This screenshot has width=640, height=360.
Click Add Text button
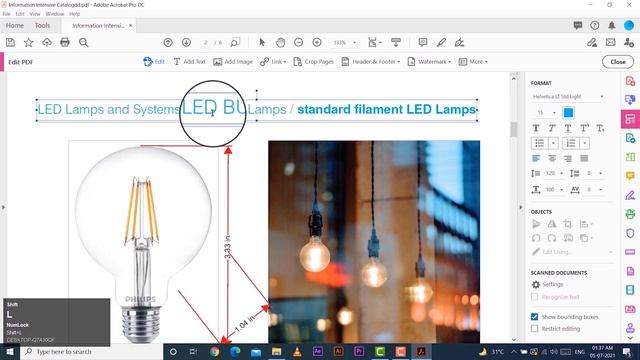click(189, 62)
